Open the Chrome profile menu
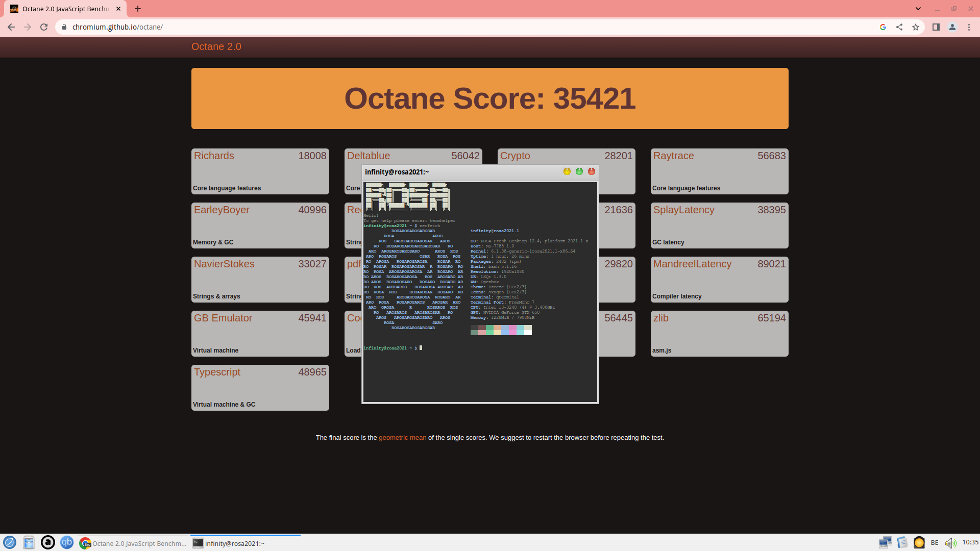The width and height of the screenshot is (980, 551). coord(952,27)
